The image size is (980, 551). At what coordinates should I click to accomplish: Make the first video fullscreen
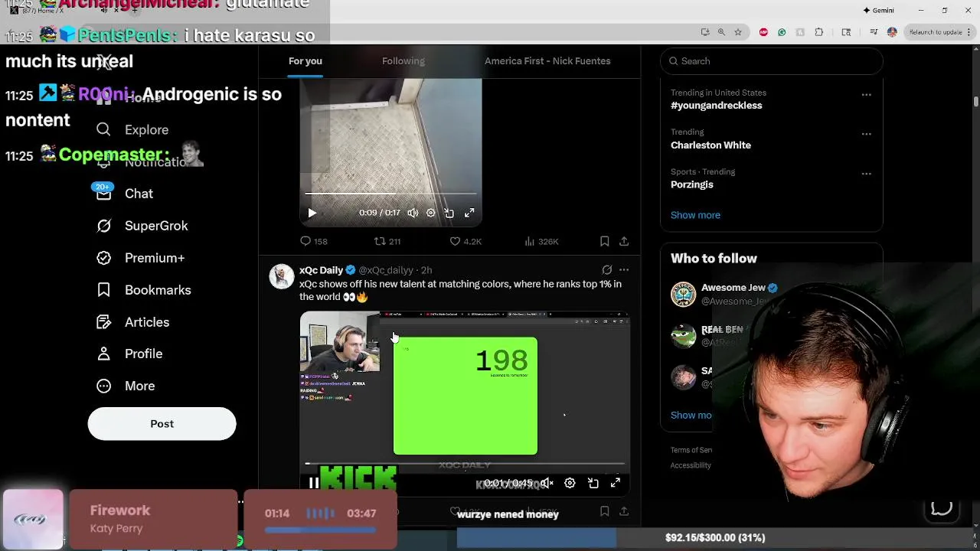click(469, 213)
